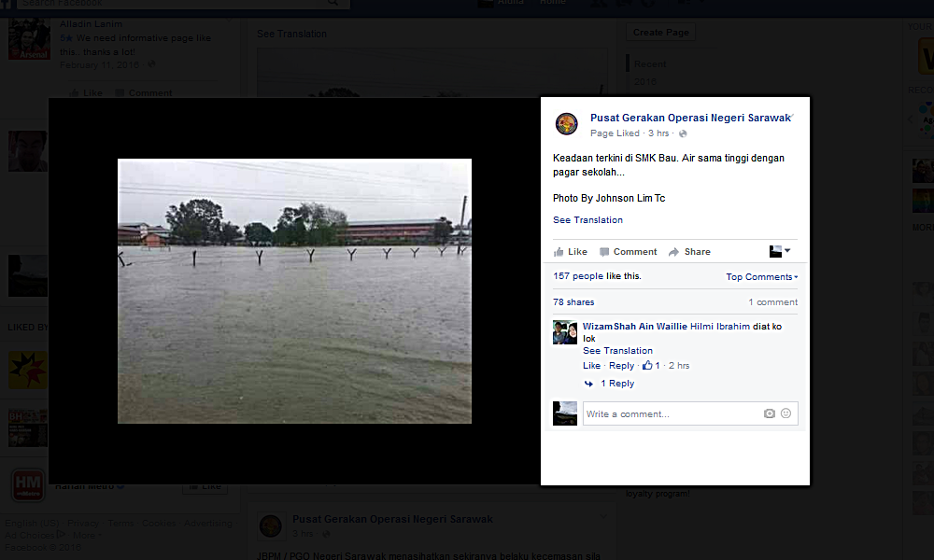Open the emoji sticker picker icon
The image size is (934, 560).
pos(785,413)
